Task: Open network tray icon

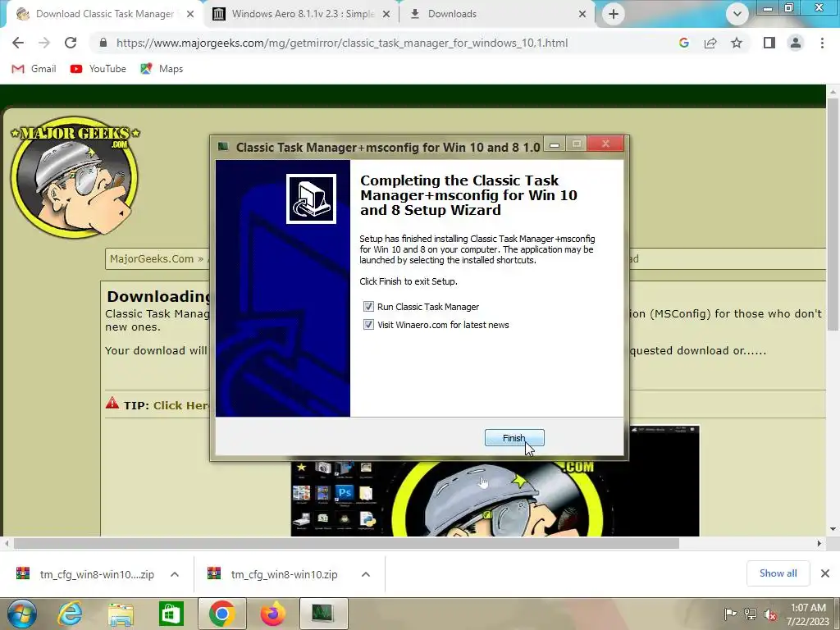Action: coord(751,614)
